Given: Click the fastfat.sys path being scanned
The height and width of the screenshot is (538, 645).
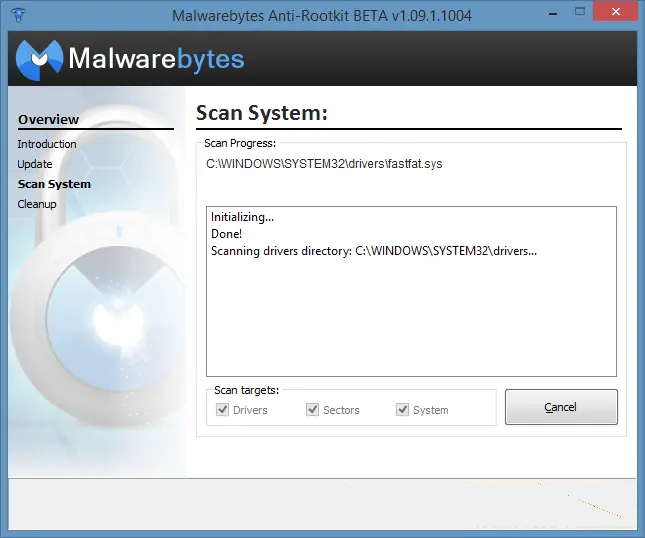Looking at the screenshot, I should tap(324, 164).
